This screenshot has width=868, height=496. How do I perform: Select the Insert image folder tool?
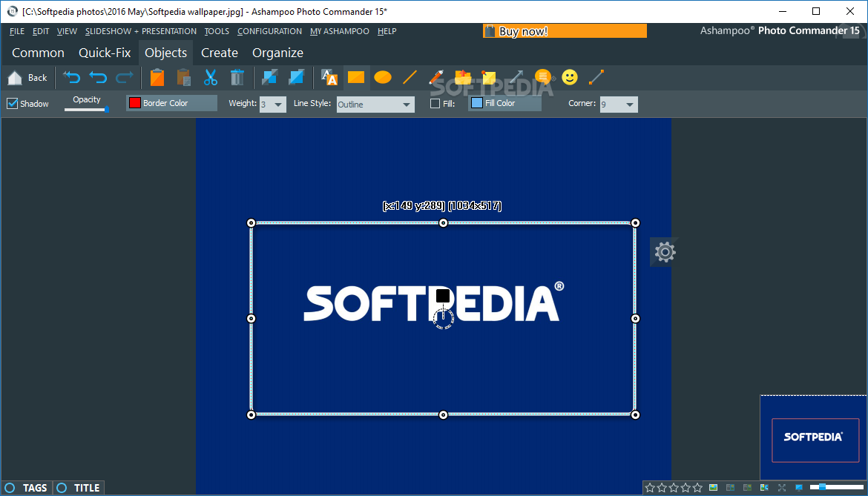click(463, 77)
